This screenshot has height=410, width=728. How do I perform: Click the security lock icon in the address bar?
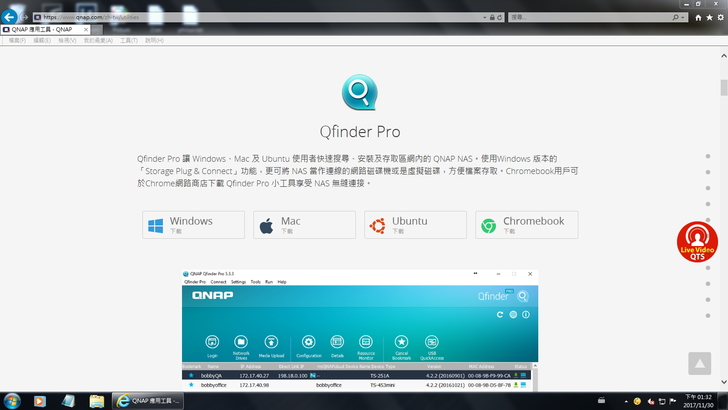[x=492, y=17]
